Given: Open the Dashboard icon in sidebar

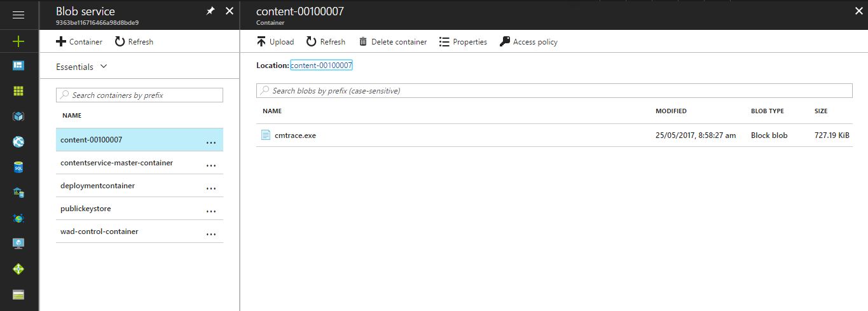Looking at the screenshot, I should point(18,66).
